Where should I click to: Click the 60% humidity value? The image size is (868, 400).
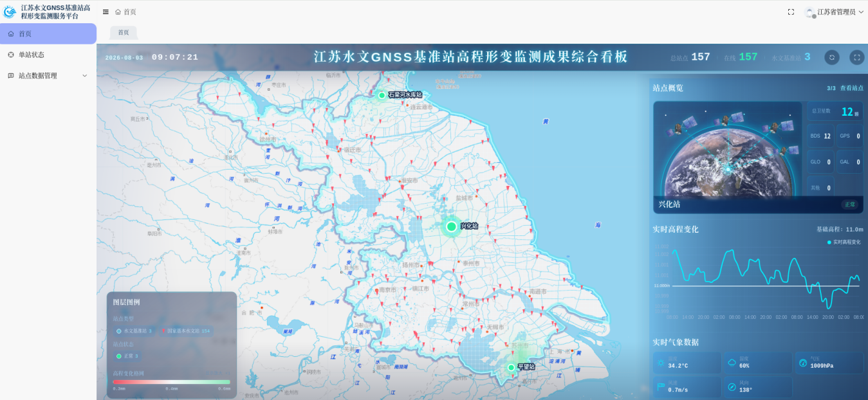[x=744, y=366]
